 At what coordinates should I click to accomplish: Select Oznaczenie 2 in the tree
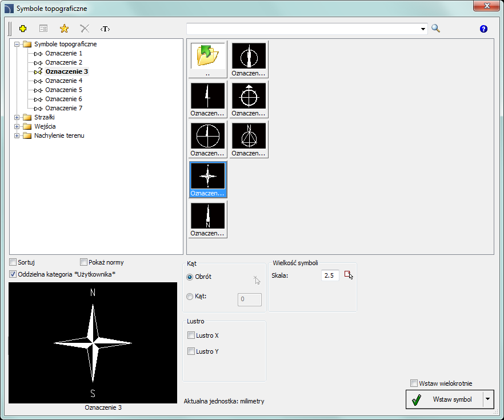click(63, 62)
